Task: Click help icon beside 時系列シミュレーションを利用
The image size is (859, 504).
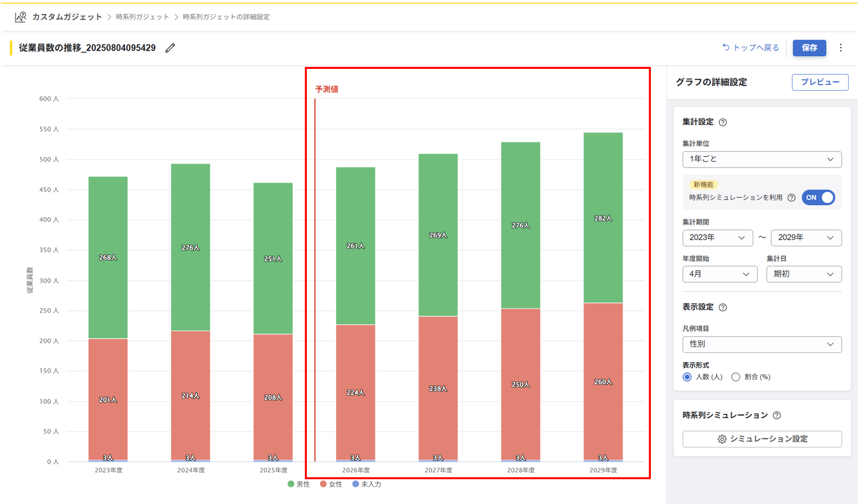Action: click(x=792, y=198)
